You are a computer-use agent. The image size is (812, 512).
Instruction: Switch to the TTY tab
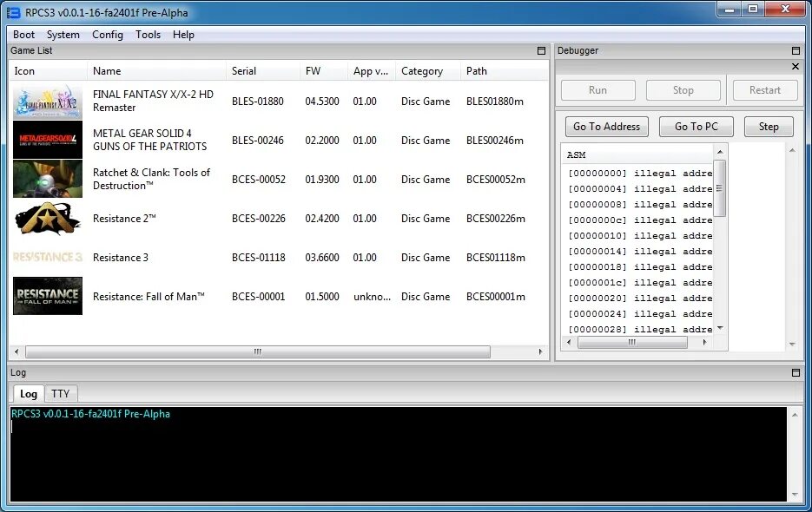[61, 393]
